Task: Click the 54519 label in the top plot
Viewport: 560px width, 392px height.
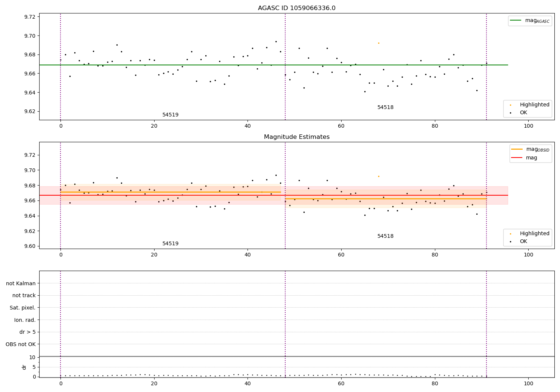Action: click(x=170, y=115)
